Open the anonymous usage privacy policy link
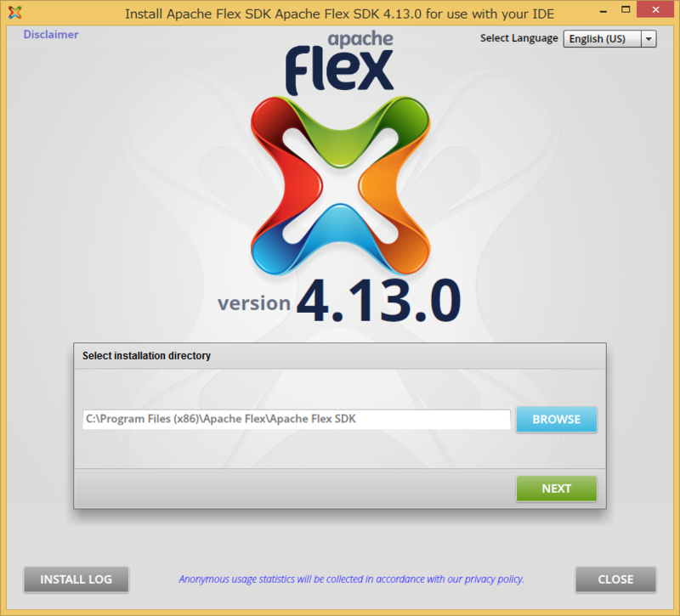This screenshot has height=616, width=680. [351, 579]
